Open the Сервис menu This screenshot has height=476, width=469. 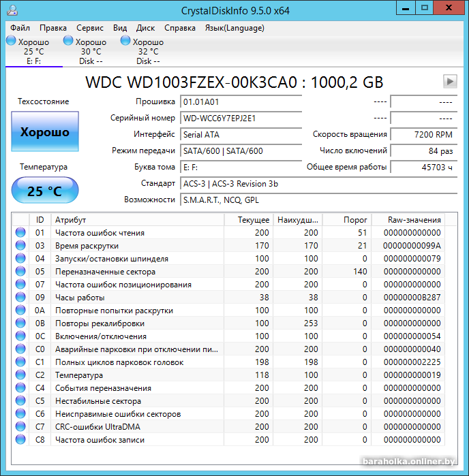point(90,28)
